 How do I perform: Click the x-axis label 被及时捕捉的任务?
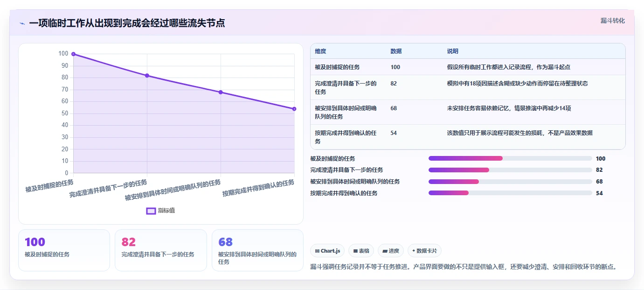tap(49, 185)
